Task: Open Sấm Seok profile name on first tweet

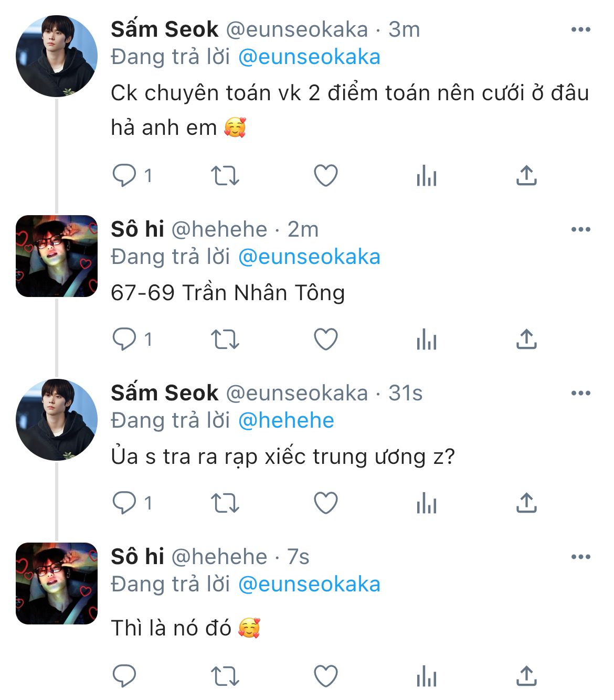Action: (164, 29)
